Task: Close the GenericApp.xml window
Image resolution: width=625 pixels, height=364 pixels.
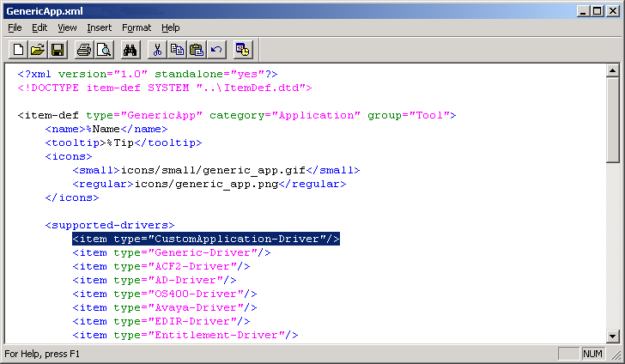Action: click(x=612, y=11)
